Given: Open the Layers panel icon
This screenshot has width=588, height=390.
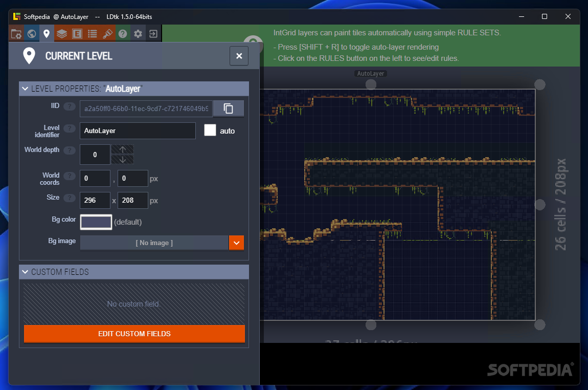Looking at the screenshot, I should point(62,34).
